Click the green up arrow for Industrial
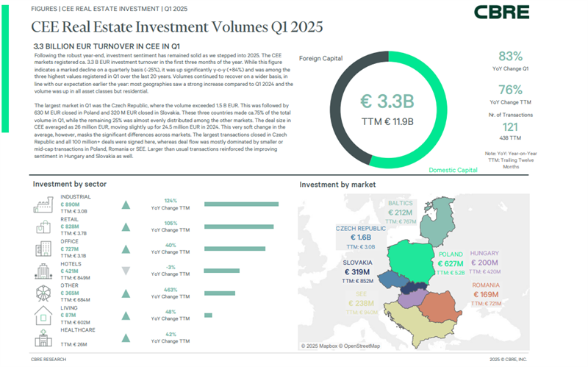 pos(126,204)
